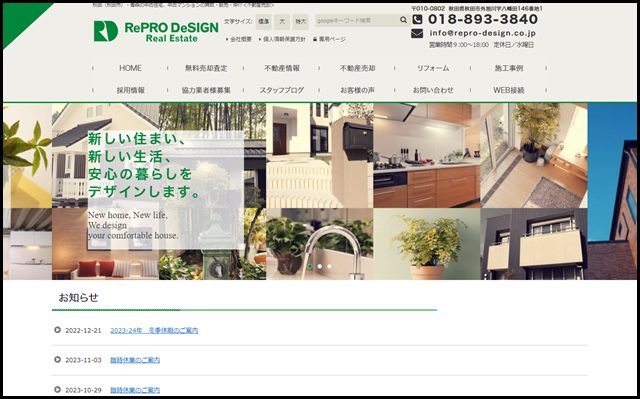640x399 pixels.
Task: Click the lock icon beside 専用ページ
Action: 315,40
